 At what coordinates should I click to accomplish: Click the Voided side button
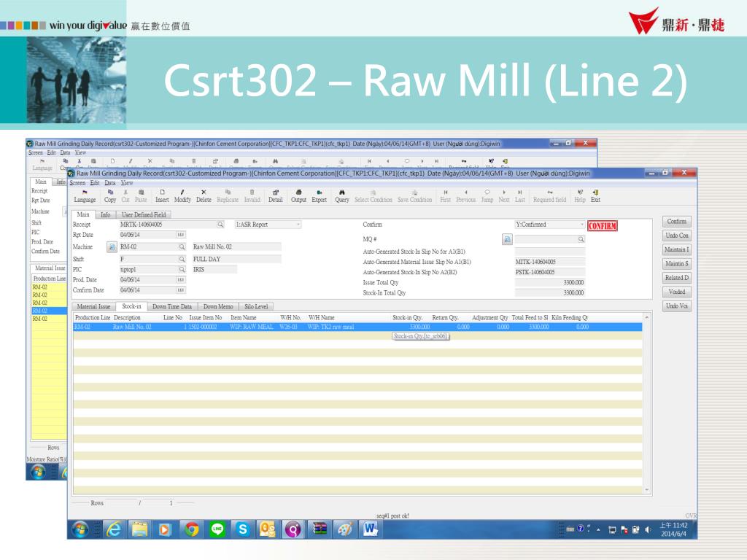pyautogui.click(x=676, y=292)
